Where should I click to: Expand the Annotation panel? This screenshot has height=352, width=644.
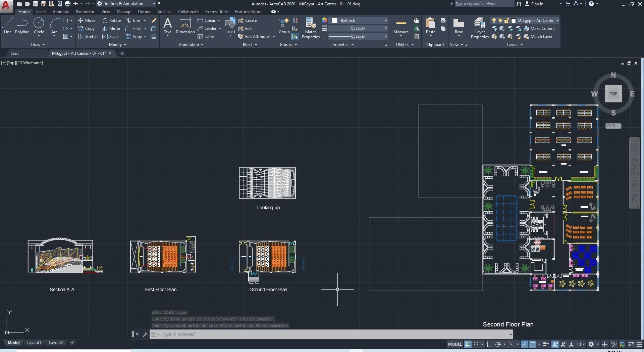[191, 45]
